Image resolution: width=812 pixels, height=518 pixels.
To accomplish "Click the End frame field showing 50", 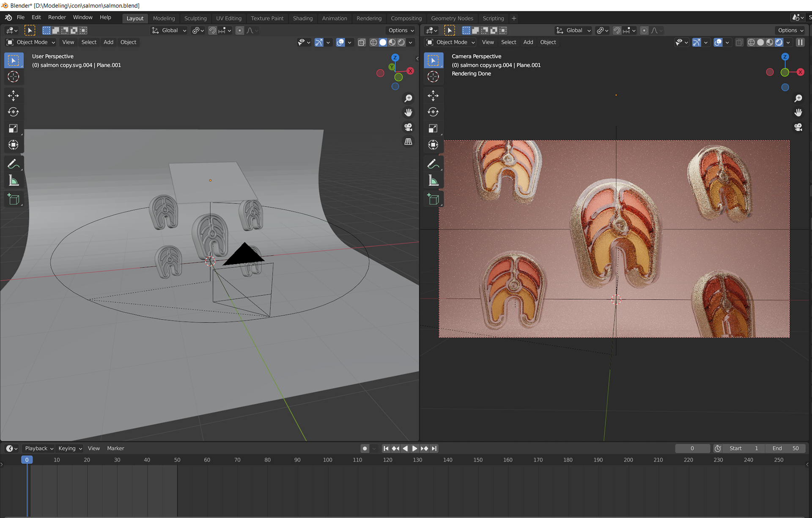I will pyautogui.click(x=786, y=448).
